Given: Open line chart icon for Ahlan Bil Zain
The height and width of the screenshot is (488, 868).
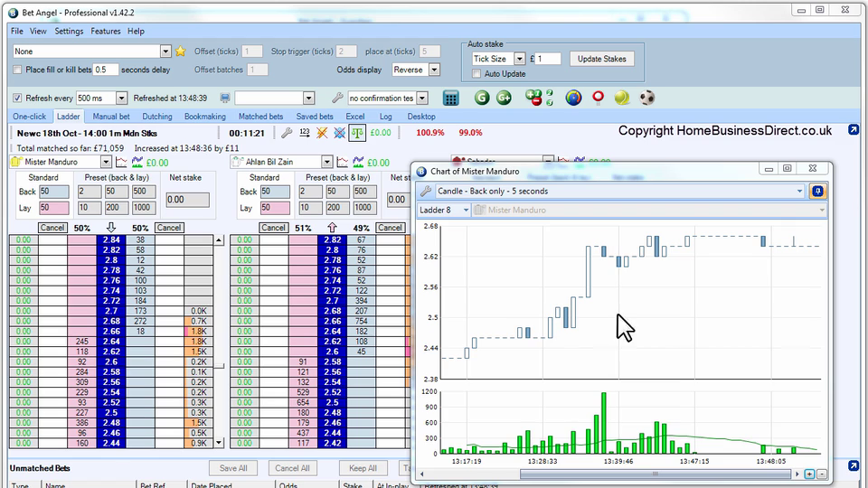Looking at the screenshot, I should [342, 162].
